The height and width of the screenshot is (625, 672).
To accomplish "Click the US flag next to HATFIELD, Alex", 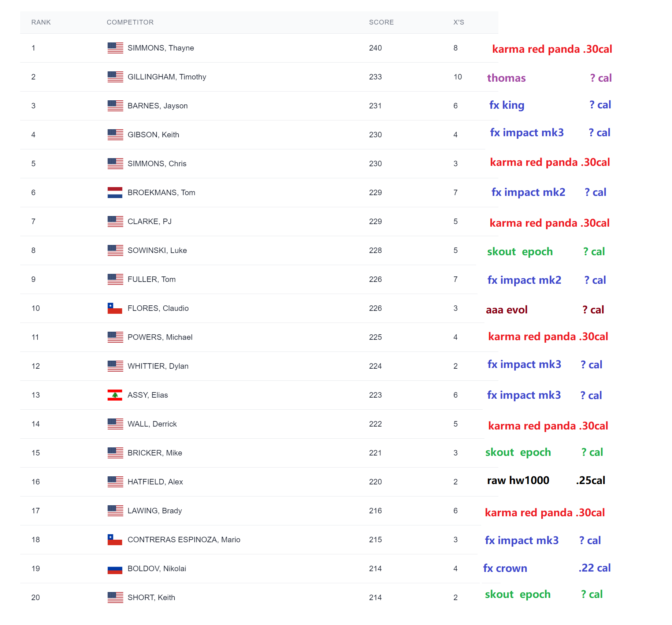I will click(x=115, y=482).
